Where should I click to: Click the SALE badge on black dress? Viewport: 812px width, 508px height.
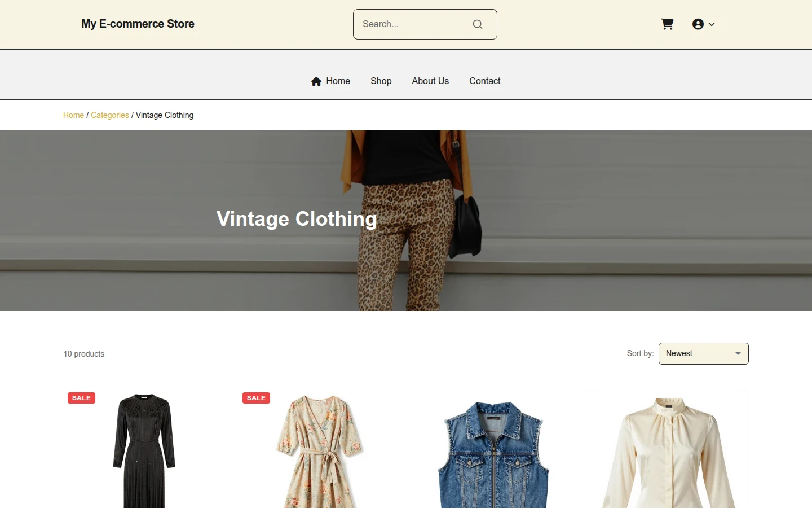pos(81,398)
